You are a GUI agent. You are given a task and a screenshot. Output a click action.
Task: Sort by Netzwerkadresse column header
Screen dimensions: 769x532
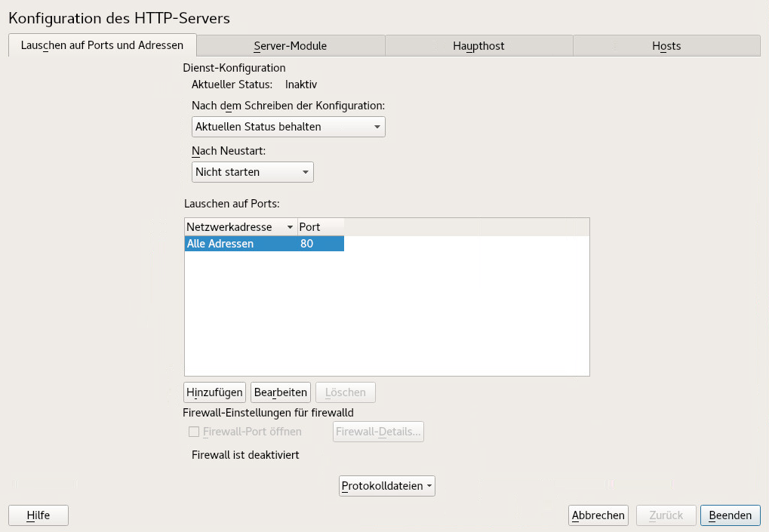coord(240,227)
